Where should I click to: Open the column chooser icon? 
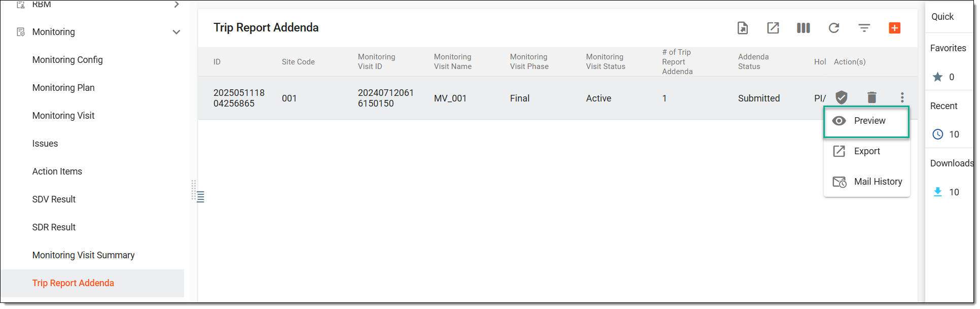pos(803,28)
